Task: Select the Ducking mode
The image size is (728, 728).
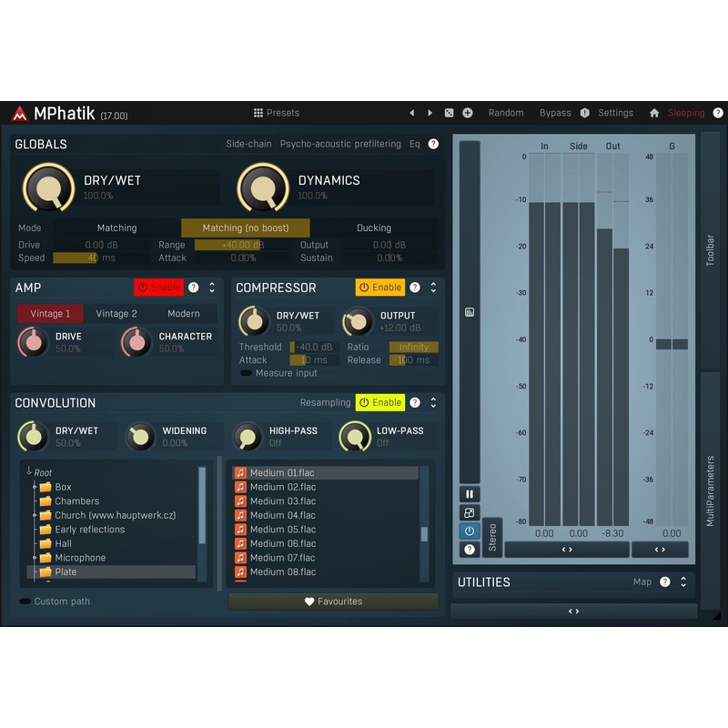Action: click(374, 228)
